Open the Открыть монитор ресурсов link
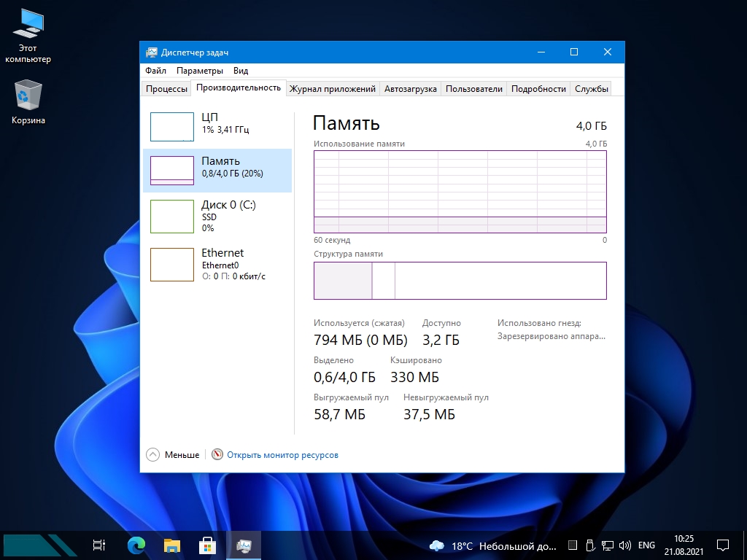 (x=282, y=455)
